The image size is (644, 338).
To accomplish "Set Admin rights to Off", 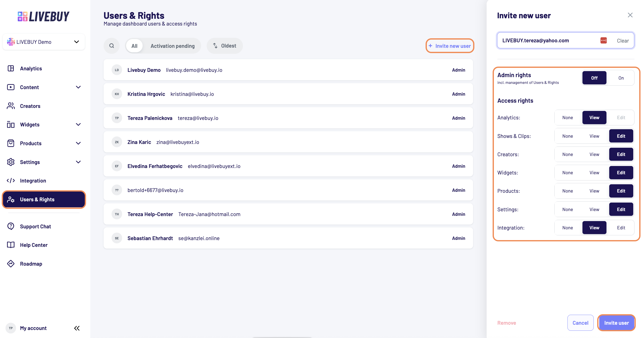I will pyautogui.click(x=594, y=78).
